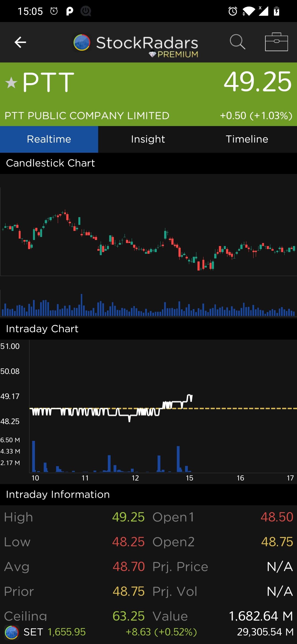Tap the battery charging status icon
The image size is (297, 644).
pos(276,11)
